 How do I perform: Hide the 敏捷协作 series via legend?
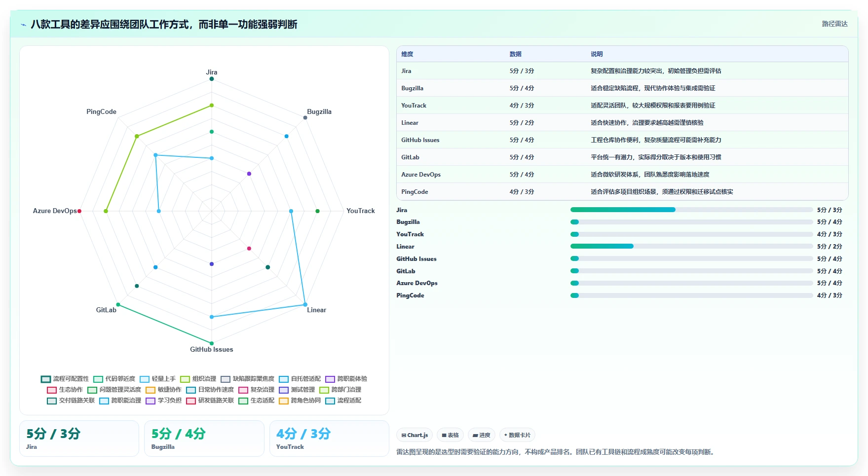pos(164,390)
